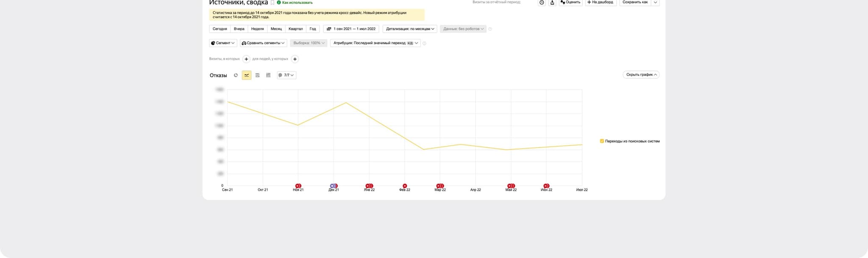The height and width of the screenshot is (258, 868).
Task: Click the bookmark icon next to the report title
Action: point(273,3)
